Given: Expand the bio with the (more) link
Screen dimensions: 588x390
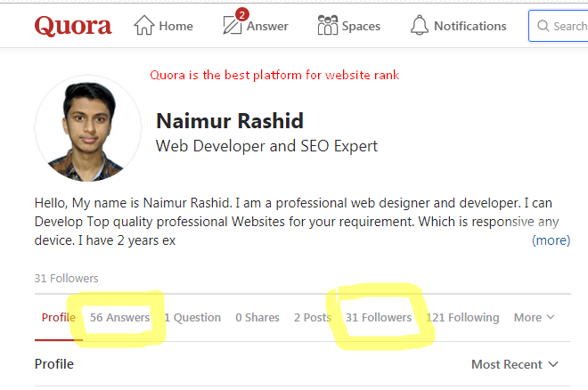Looking at the screenshot, I should click(x=551, y=240).
